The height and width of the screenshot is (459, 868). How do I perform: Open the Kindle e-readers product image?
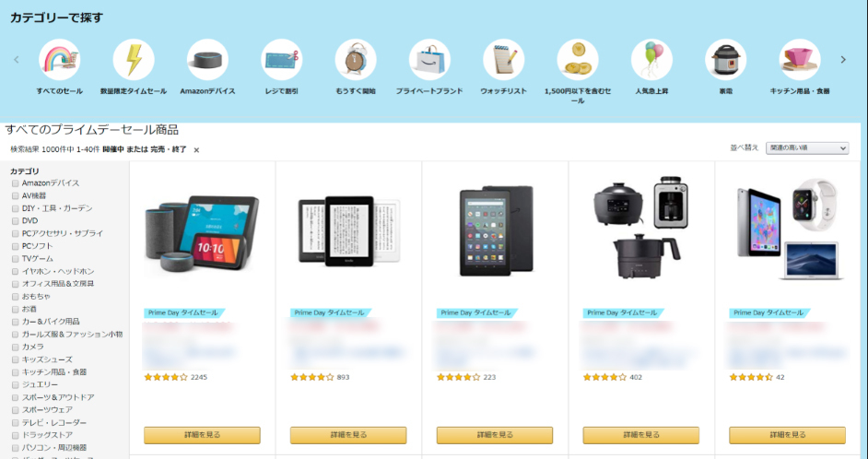(x=348, y=231)
